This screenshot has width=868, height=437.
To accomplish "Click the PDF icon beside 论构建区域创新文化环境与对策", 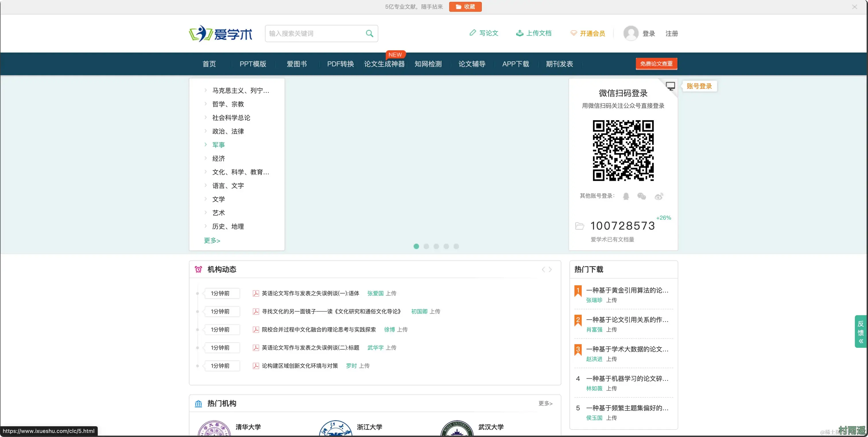I will click(x=256, y=366).
